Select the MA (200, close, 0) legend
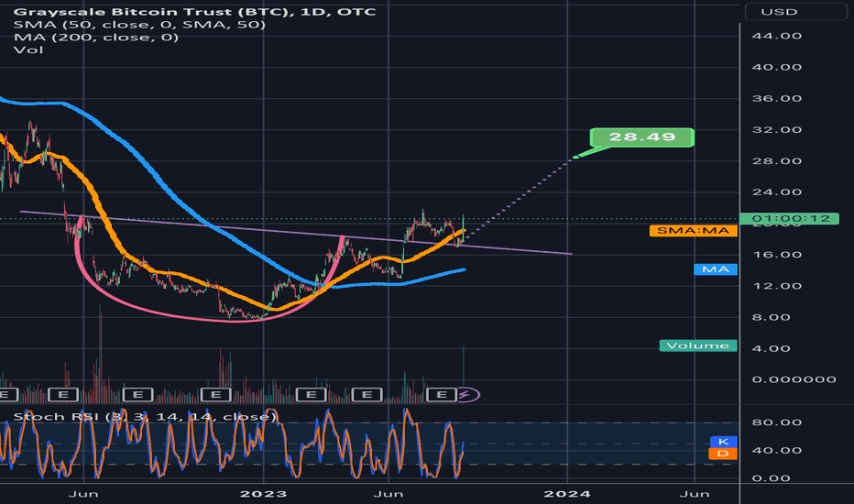The image size is (854, 504). point(96,37)
